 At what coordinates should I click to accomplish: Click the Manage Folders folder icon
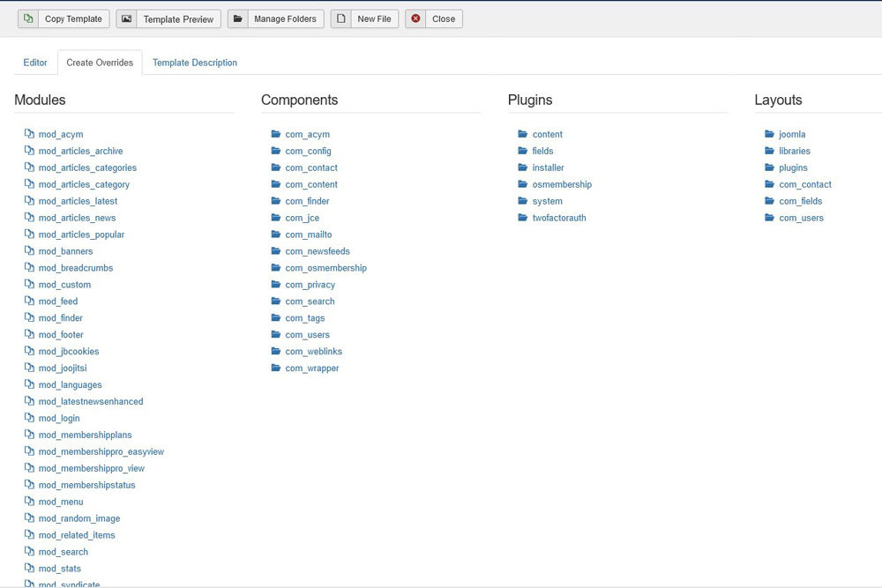pos(237,19)
